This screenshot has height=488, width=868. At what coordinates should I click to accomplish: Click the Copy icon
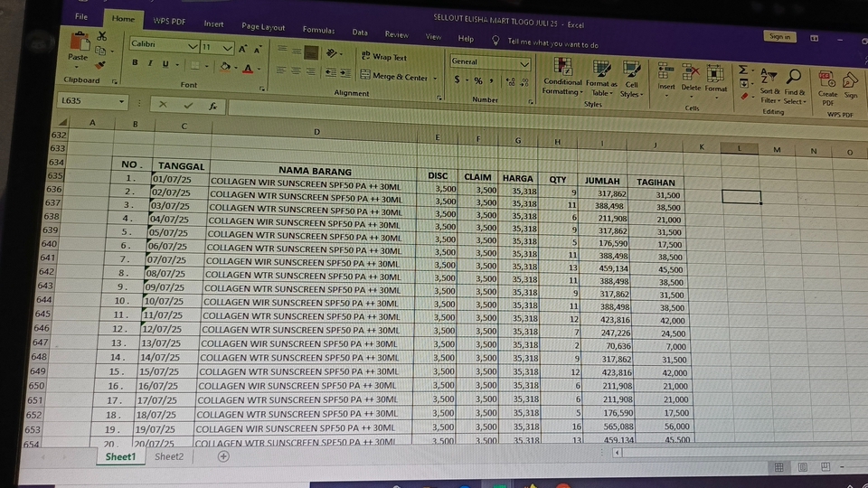point(100,51)
